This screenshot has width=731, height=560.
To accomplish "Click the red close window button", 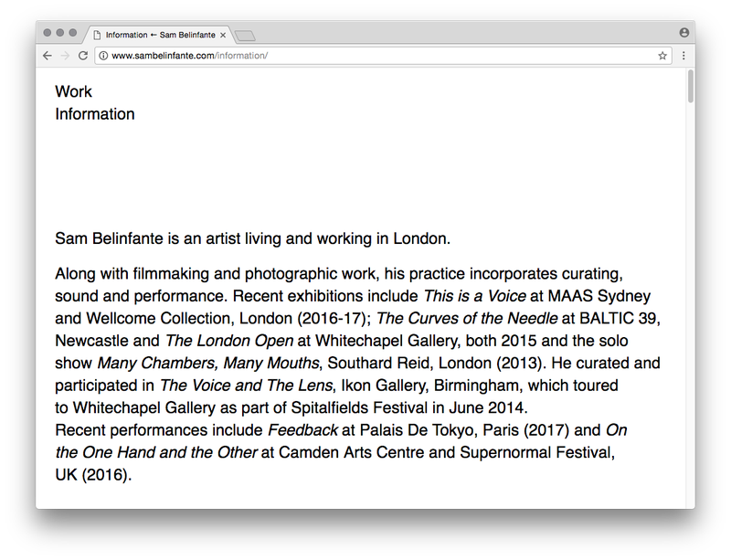I will (x=48, y=33).
